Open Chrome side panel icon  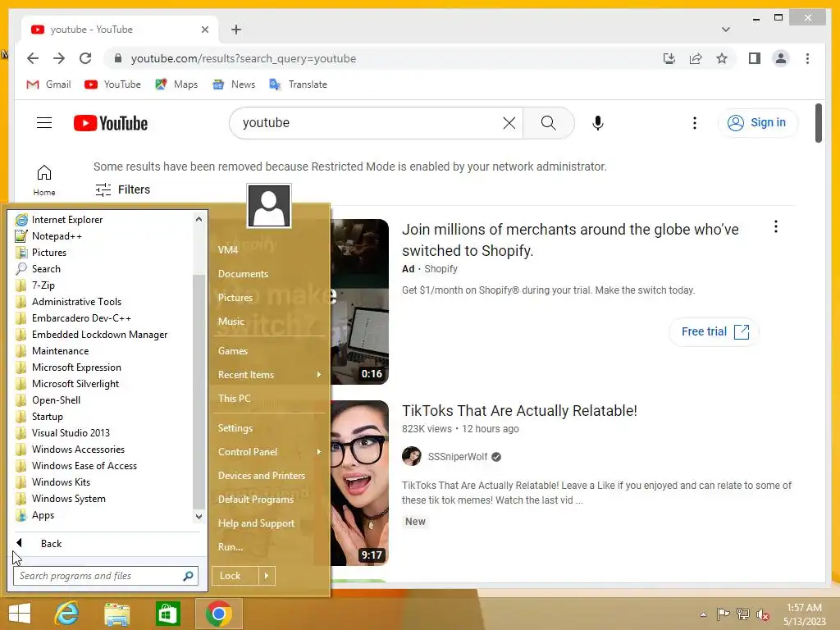755,58
